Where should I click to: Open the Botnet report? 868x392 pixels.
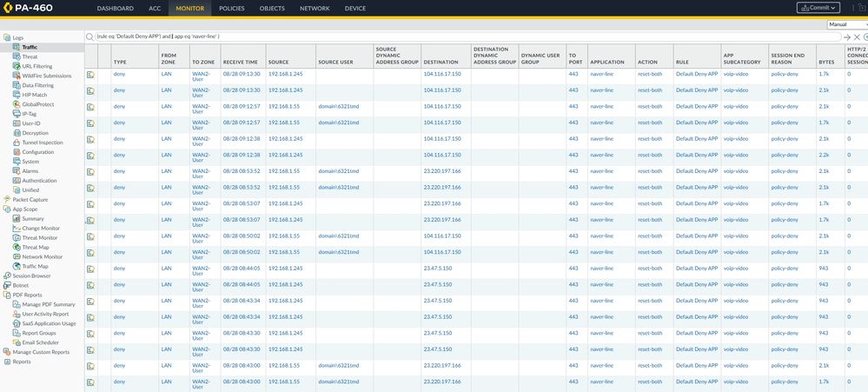click(22, 285)
